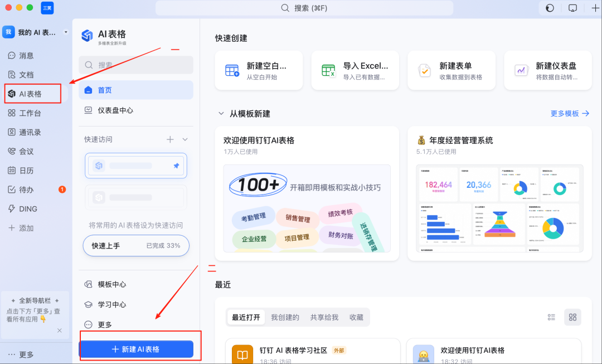This screenshot has height=364, width=602.
Task: Open 通讯录 in the left navigation
Action: (x=25, y=132)
